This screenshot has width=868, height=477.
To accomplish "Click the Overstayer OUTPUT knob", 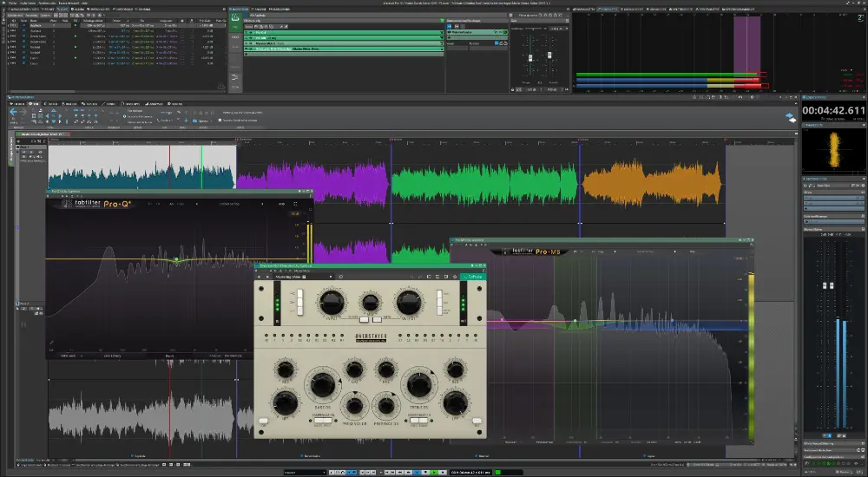I will (409, 303).
